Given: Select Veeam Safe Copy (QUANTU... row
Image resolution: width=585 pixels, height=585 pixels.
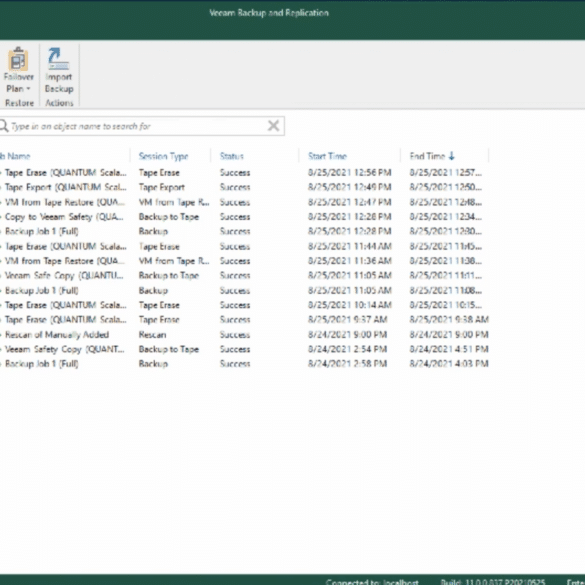Looking at the screenshot, I should tap(244, 276).
